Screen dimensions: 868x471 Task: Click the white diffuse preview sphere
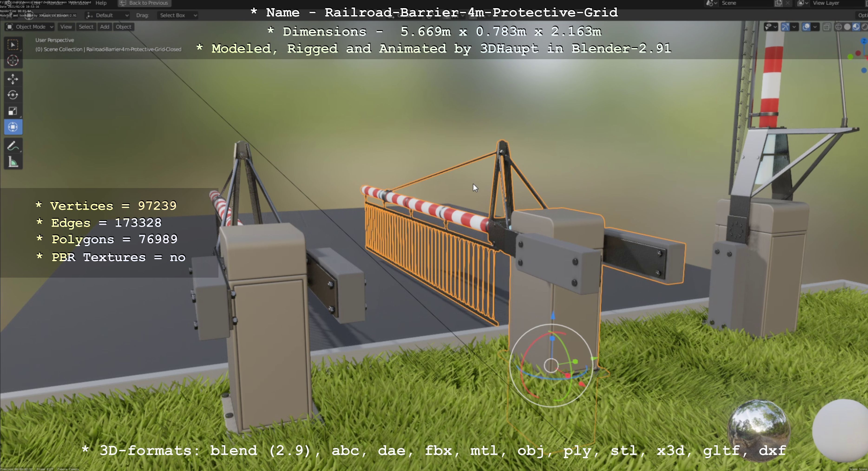point(840,431)
